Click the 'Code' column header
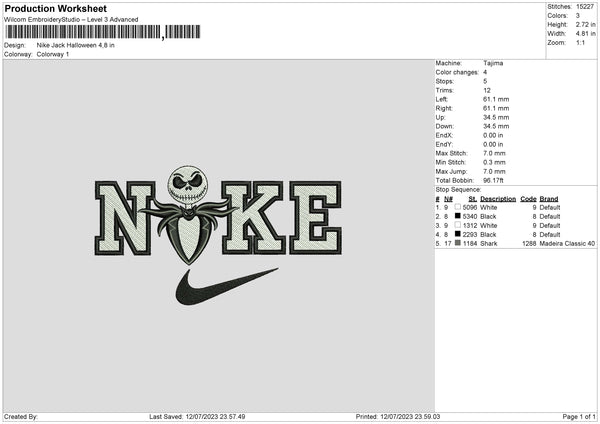Viewport: 600px width, 424px height. 528,199
